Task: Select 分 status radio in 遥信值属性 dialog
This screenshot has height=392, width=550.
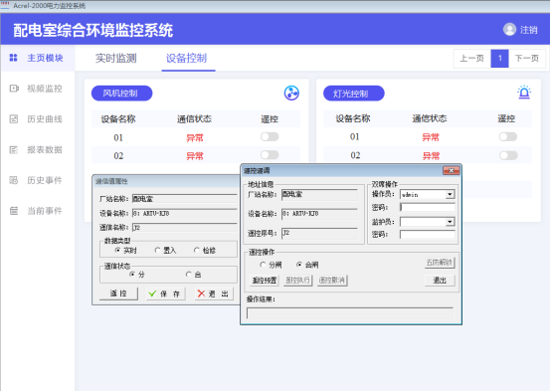Action: (x=132, y=275)
